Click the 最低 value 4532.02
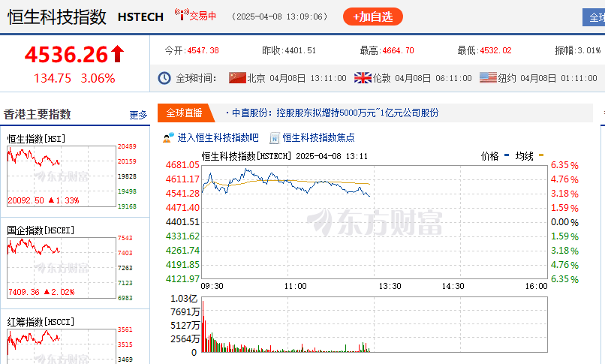This screenshot has width=605, height=364. (496, 50)
